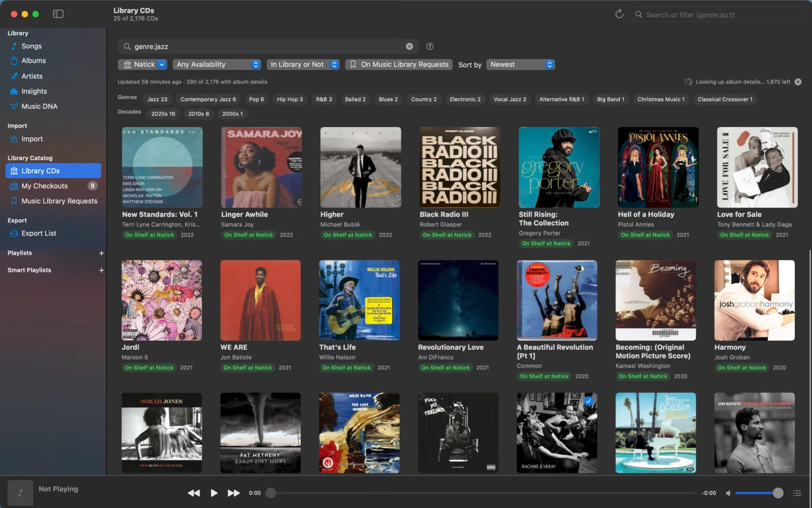
Task: Click the Hell of a Holiday title
Action: tap(646, 214)
